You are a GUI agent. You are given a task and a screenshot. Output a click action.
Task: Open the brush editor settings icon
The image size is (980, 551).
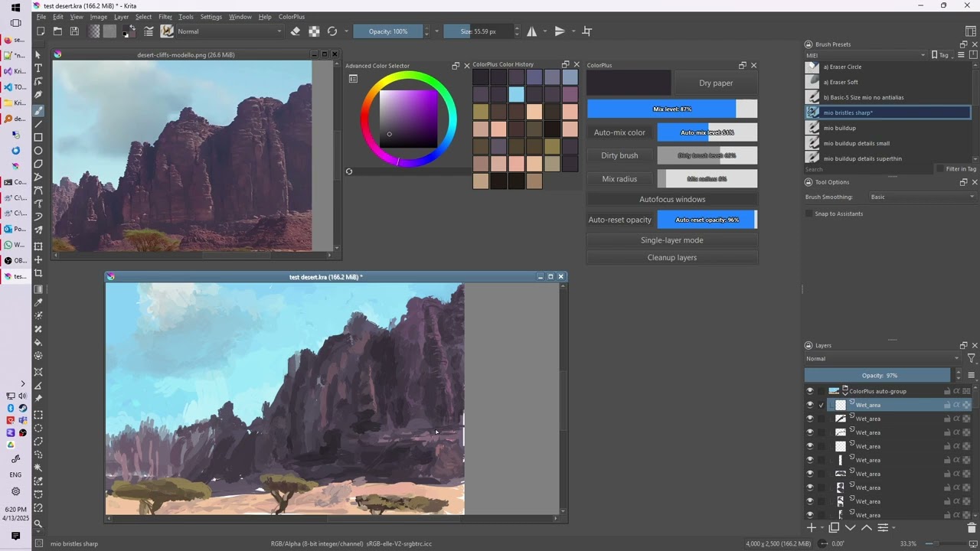point(149,31)
